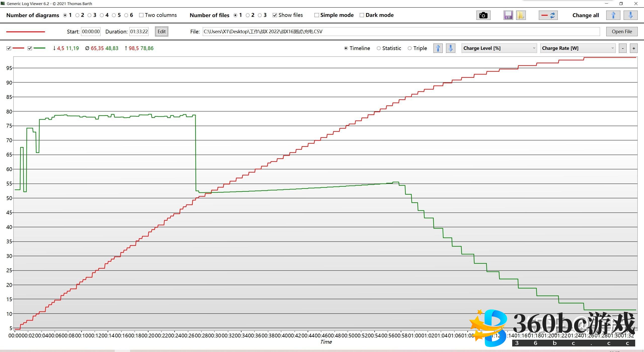644x352 pixels.
Task: Click Change all down arrow
Action: [x=630, y=15]
